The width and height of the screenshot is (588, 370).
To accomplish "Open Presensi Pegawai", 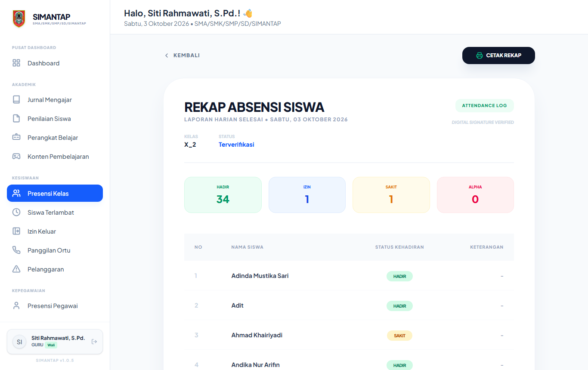I will (55, 306).
